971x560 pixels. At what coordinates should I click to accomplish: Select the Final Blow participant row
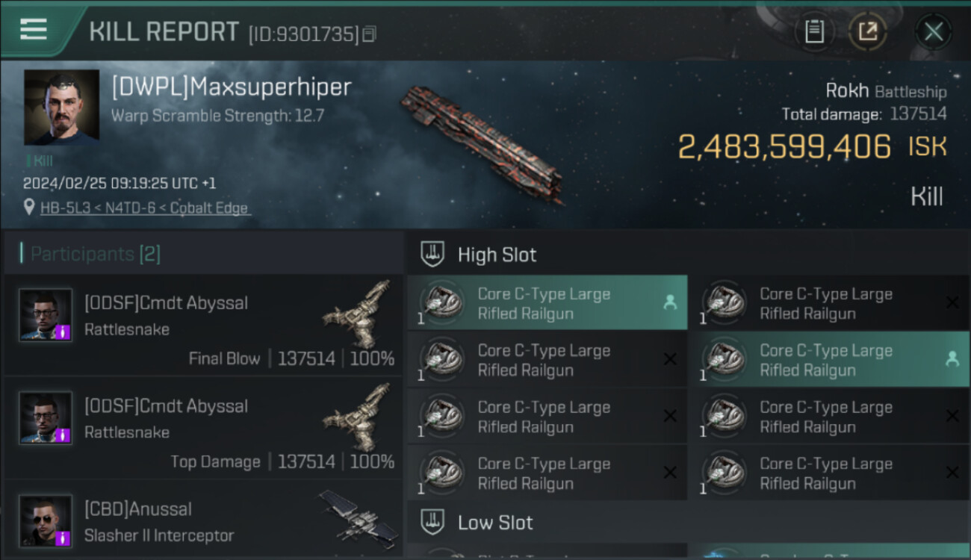(202, 326)
